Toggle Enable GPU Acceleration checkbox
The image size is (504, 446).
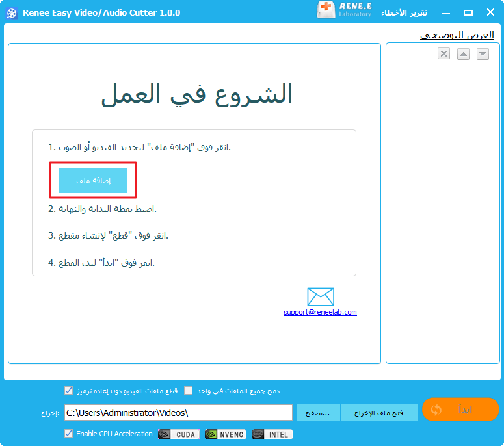68,434
